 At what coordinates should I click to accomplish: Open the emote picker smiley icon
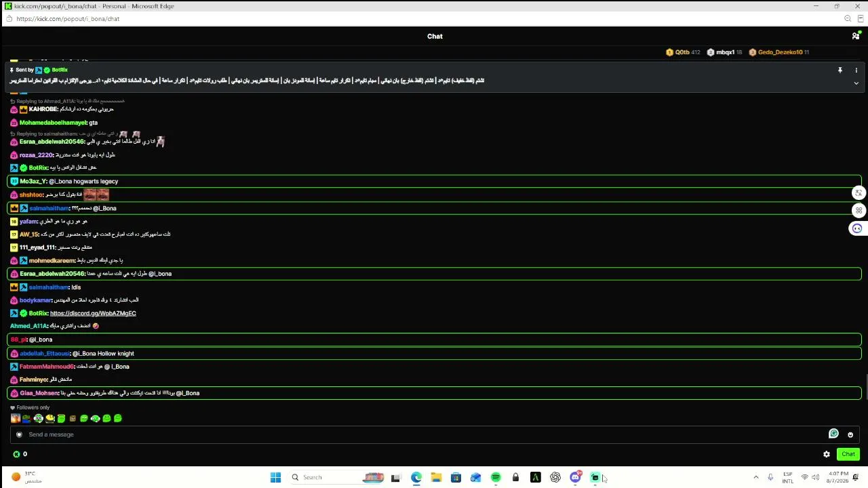click(850, 435)
